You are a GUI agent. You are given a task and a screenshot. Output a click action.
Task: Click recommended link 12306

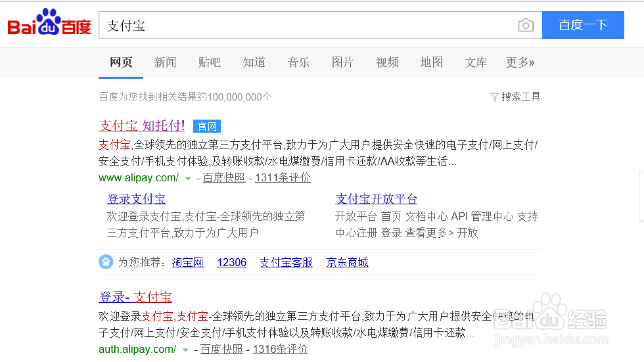[x=231, y=262]
